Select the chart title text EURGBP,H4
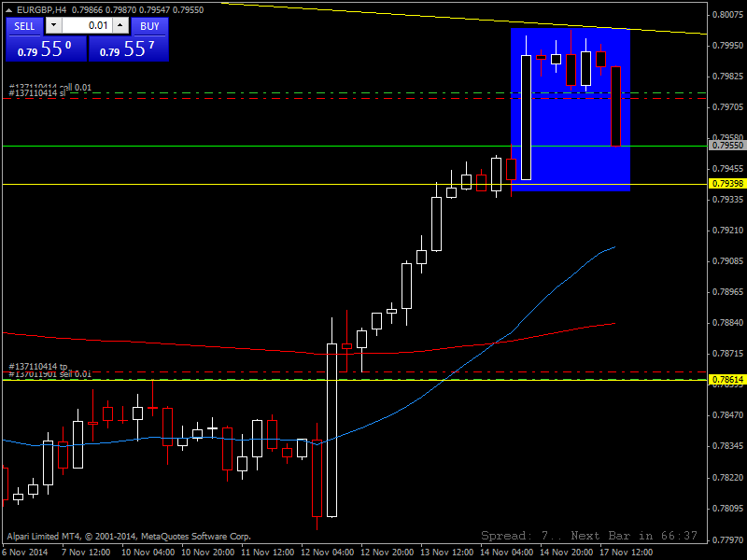The image size is (747, 560). pyautogui.click(x=41, y=9)
